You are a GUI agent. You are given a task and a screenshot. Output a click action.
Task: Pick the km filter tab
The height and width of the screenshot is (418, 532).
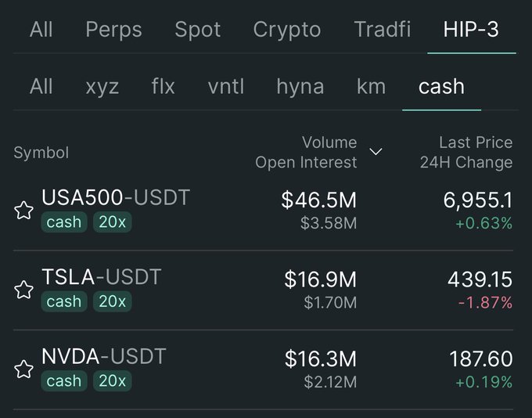[371, 86]
